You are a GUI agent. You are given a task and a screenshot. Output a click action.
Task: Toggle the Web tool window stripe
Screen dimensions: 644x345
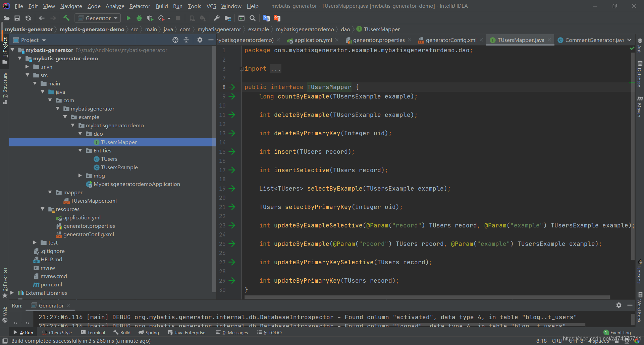(5, 315)
